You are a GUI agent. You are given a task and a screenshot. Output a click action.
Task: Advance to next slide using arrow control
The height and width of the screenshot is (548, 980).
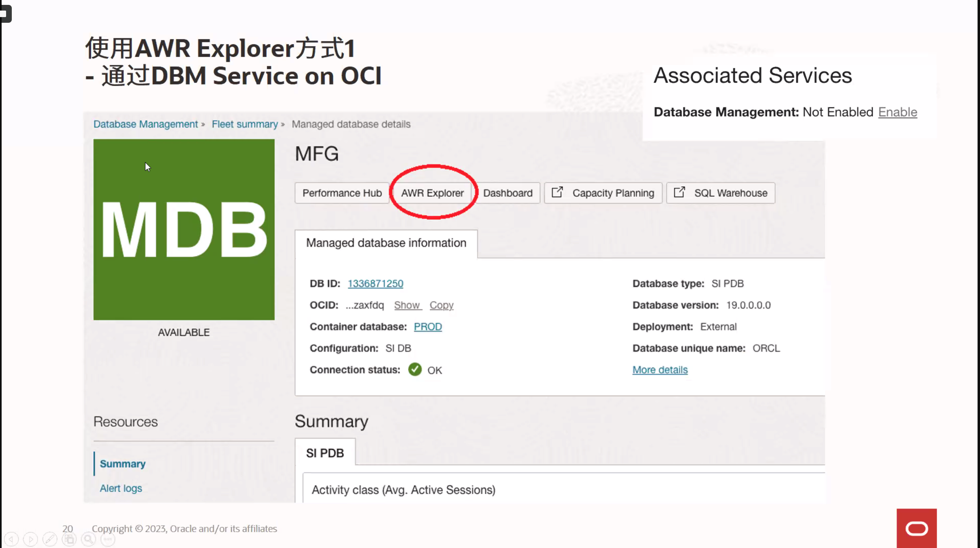click(x=30, y=539)
